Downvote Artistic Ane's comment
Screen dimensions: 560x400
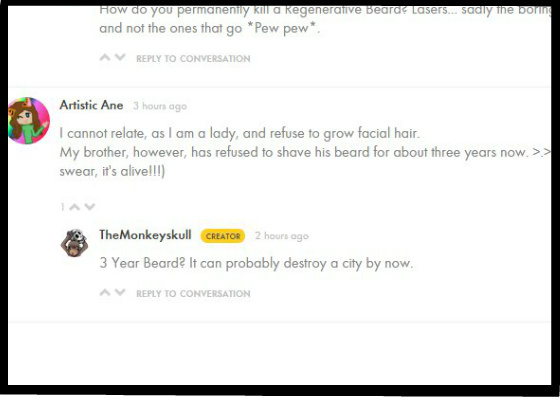click(90, 207)
